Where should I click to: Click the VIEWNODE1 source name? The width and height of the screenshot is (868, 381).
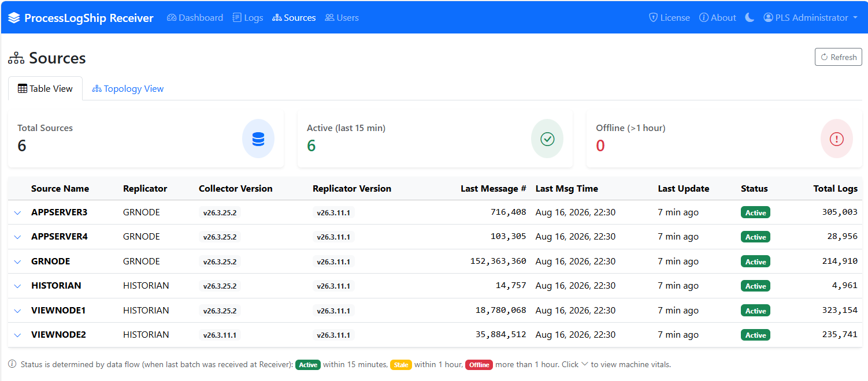tap(58, 311)
